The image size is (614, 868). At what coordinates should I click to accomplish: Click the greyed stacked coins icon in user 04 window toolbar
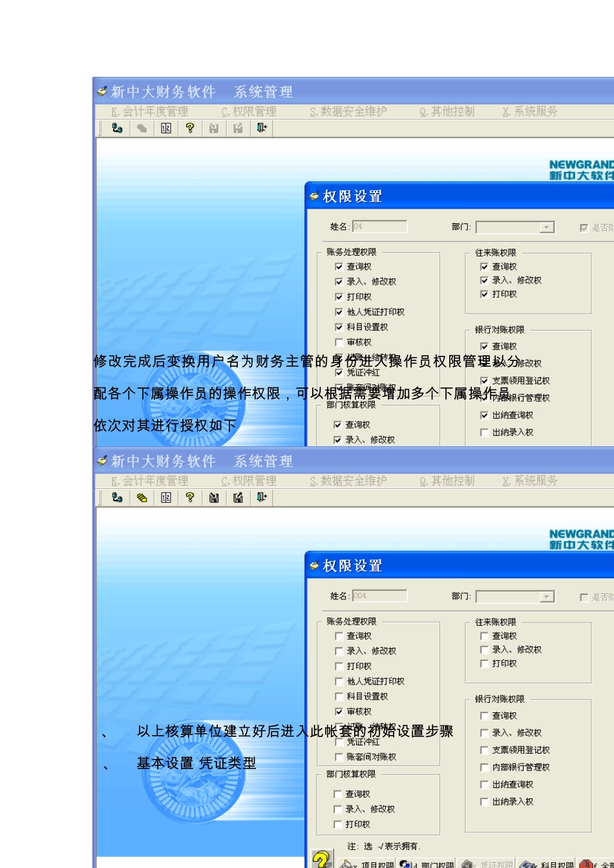pyautogui.click(x=142, y=129)
